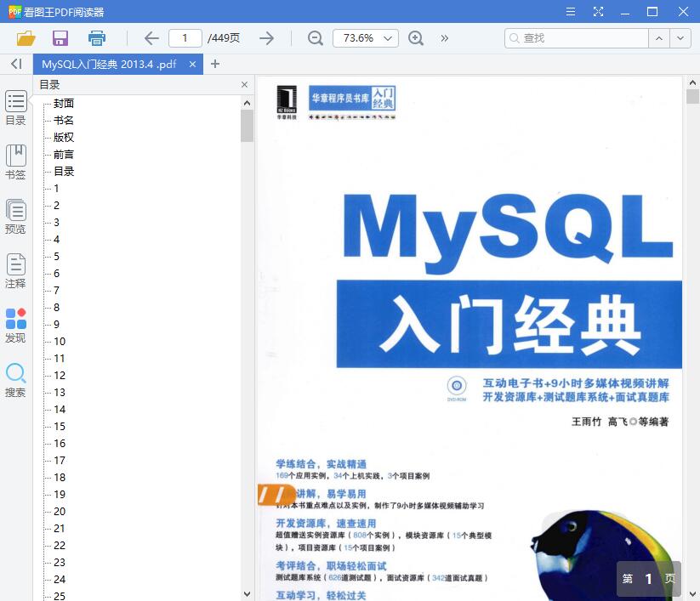The height and width of the screenshot is (601, 700).
Task: Select outline entry 16
Action: (60, 444)
